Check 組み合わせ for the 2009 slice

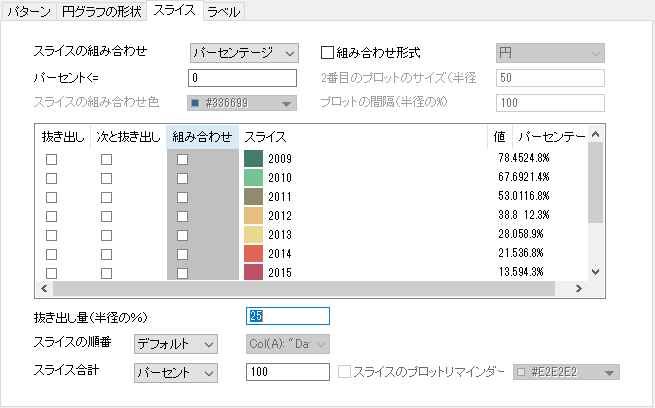pos(182,159)
